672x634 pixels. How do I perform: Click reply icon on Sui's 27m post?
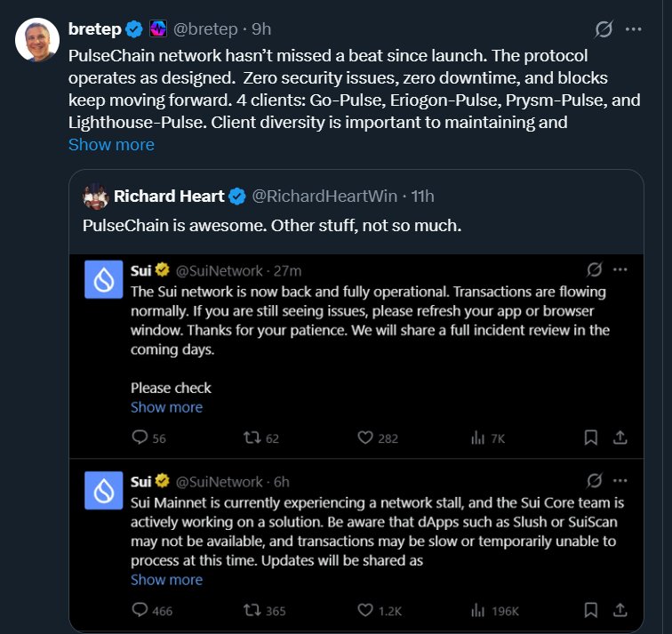(x=139, y=437)
